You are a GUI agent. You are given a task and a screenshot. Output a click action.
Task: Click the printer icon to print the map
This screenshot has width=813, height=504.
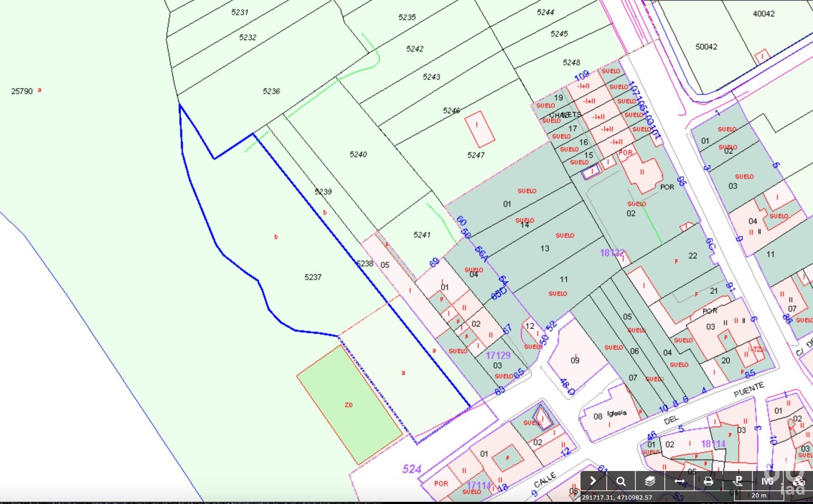708,481
